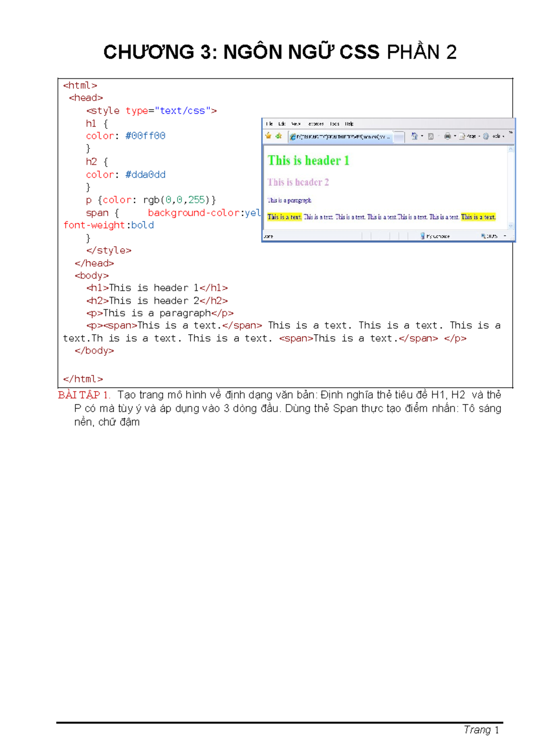
Task: Open the View menu in the browser window
Action: (x=296, y=124)
